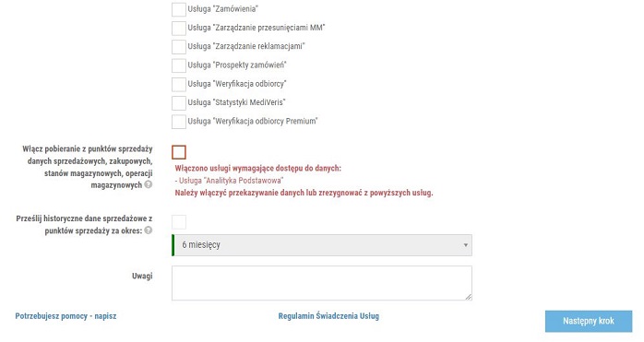
Task: Click the resize grip of Uwagi textarea
Action: point(468,297)
